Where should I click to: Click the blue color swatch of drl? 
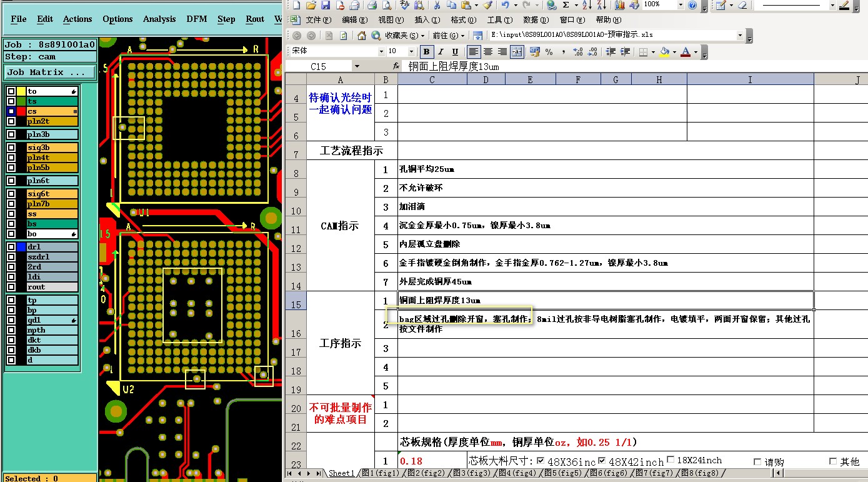pyautogui.click(x=21, y=247)
